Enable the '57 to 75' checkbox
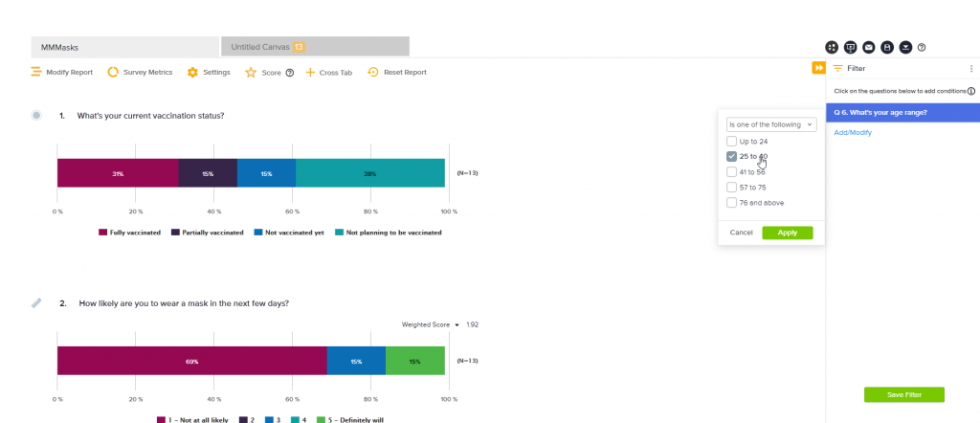Screen dimensions: 980x423 tap(732, 188)
